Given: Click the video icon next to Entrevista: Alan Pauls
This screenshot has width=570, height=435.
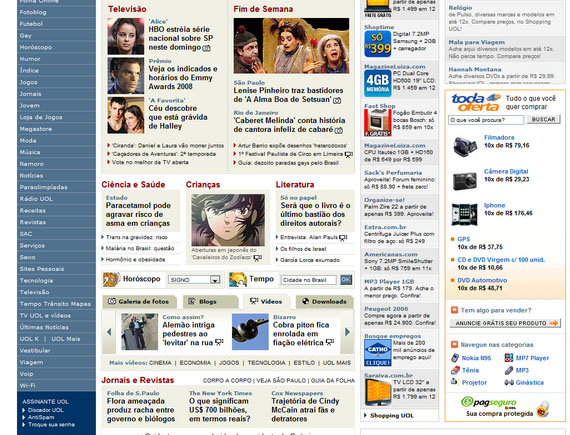Looking at the screenshot, I should [x=343, y=238].
